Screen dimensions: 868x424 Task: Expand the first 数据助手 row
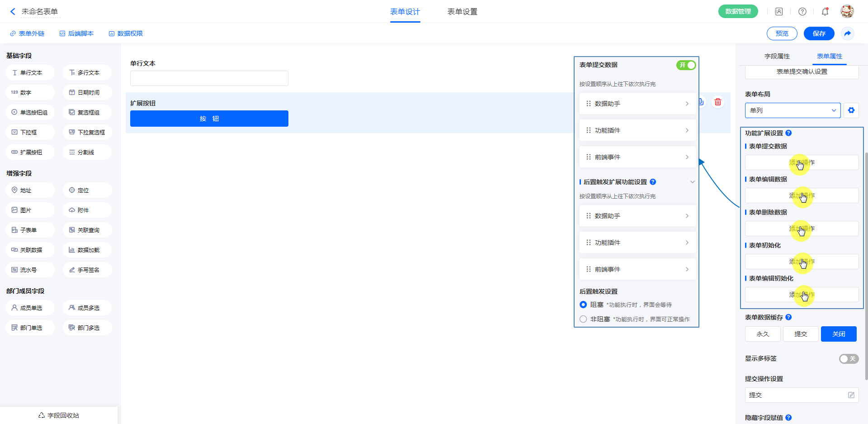pyautogui.click(x=637, y=104)
